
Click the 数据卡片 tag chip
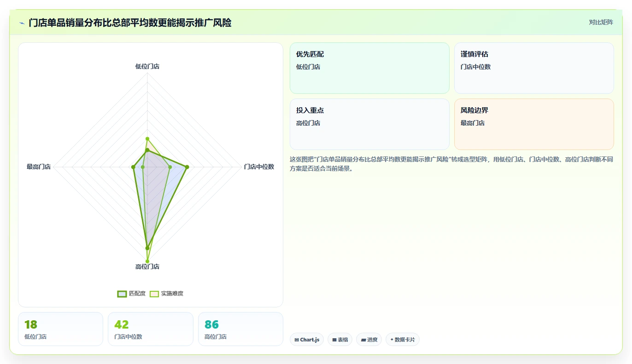[403, 340]
